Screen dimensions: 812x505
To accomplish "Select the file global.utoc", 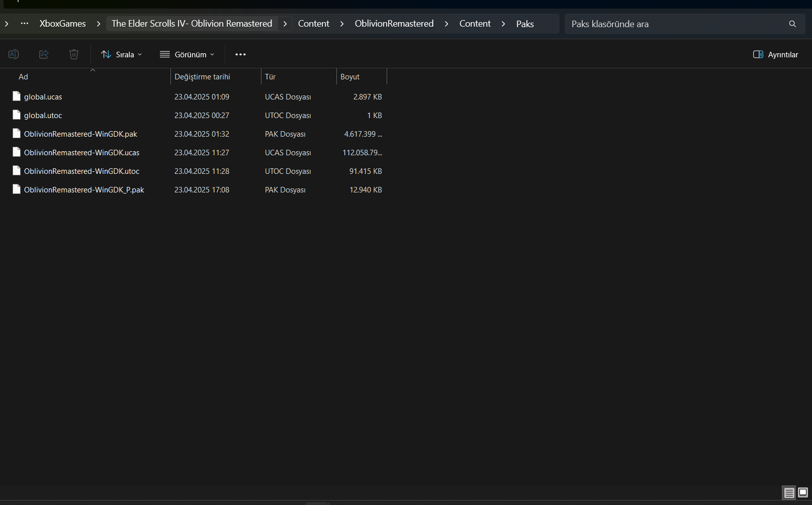I will click(43, 116).
